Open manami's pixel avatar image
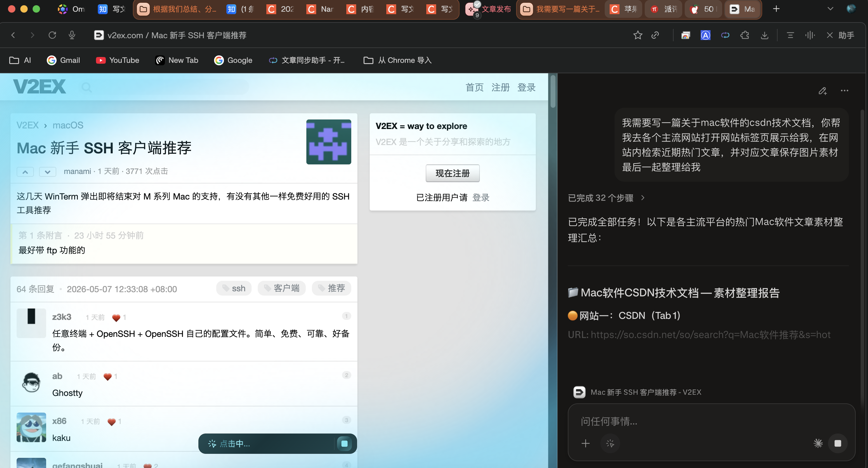 (x=328, y=142)
